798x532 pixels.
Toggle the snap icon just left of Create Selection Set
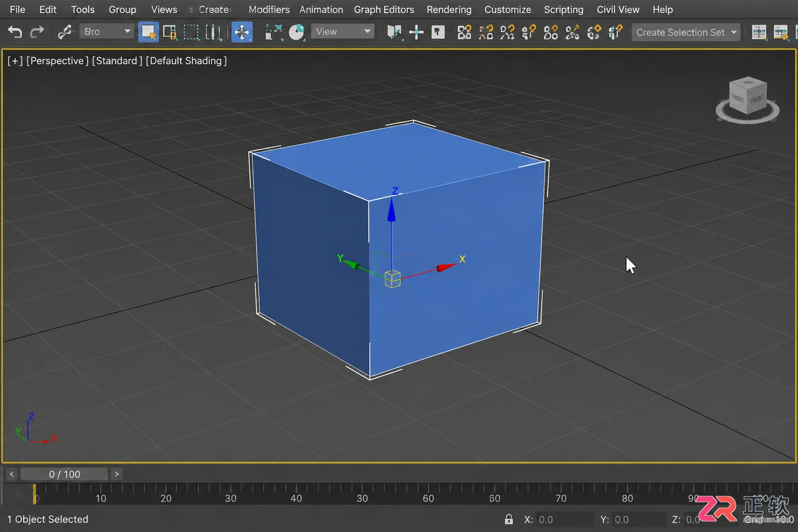click(x=615, y=32)
